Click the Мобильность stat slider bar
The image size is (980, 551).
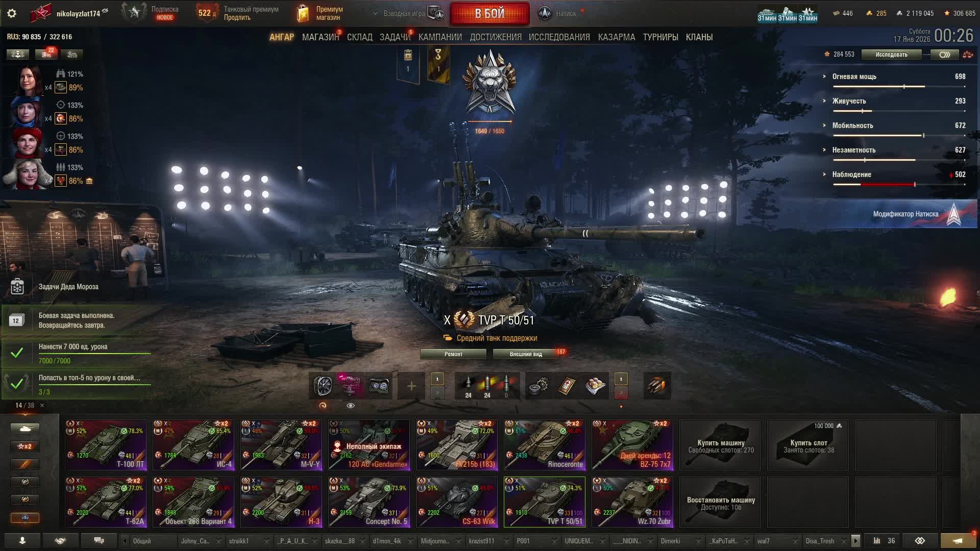coord(898,136)
